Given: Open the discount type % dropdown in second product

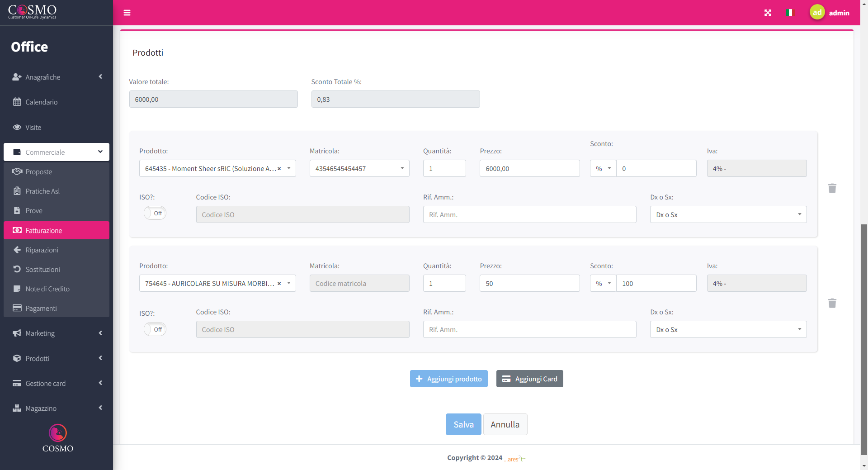Looking at the screenshot, I should coord(603,283).
